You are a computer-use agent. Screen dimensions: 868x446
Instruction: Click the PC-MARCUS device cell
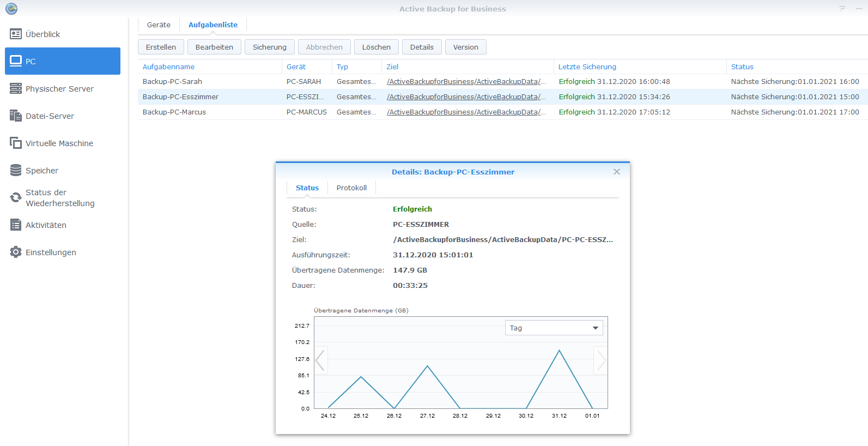(307, 112)
